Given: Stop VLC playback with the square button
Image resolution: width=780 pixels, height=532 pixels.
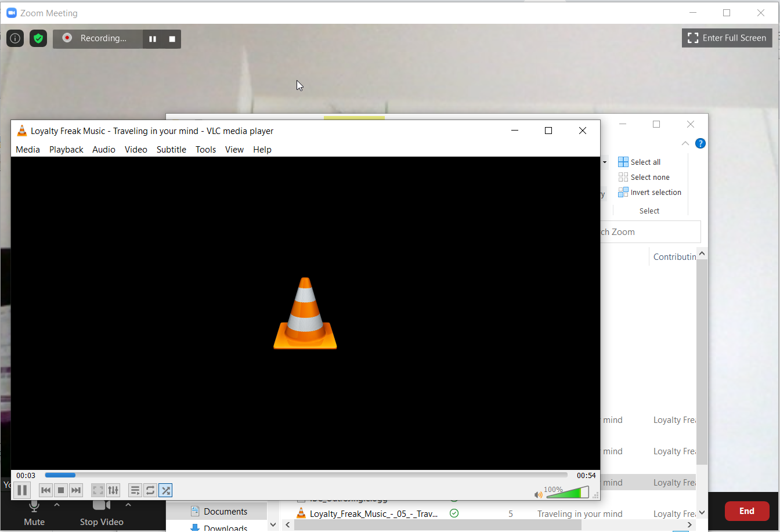Looking at the screenshot, I should pos(61,490).
